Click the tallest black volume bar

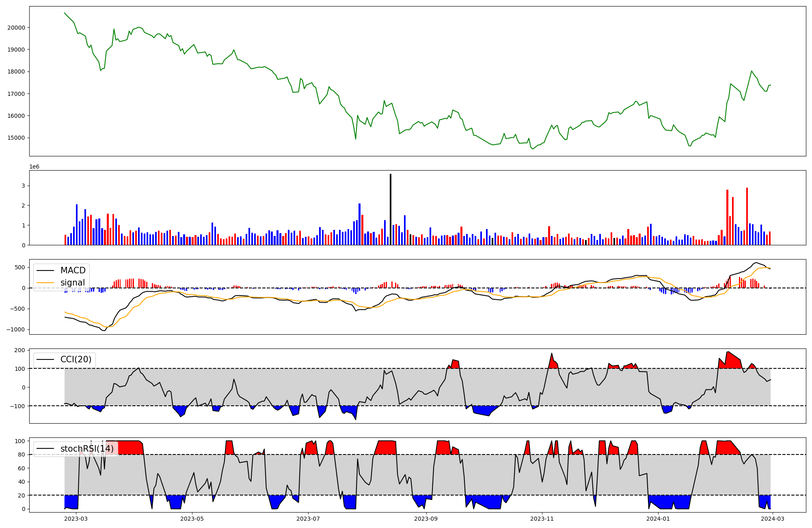coord(391,209)
